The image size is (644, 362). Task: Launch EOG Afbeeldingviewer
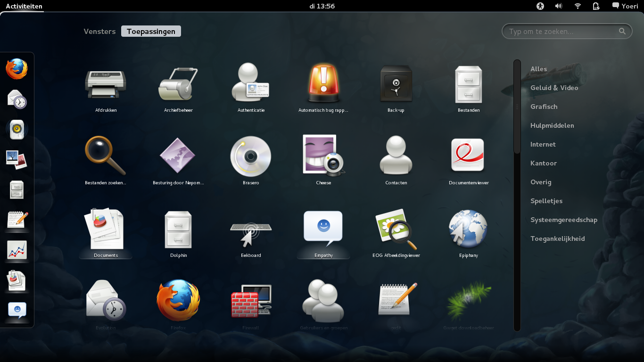[396, 234]
